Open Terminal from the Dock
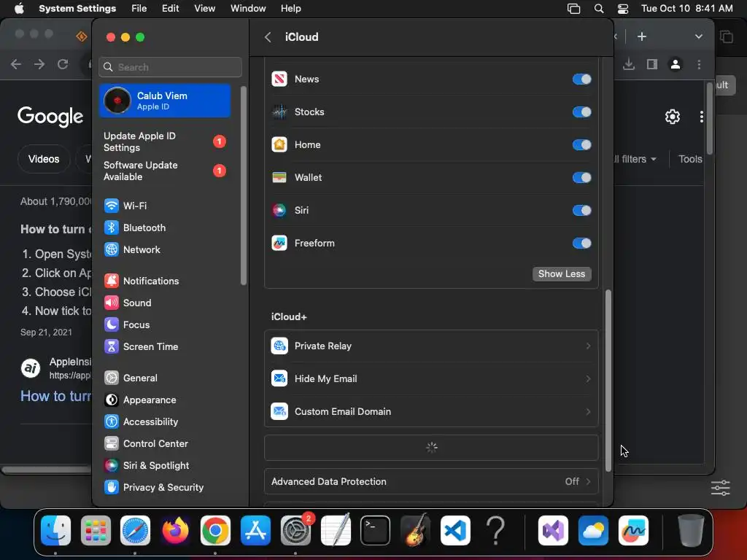The width and height of the screenshot is (747, 560). tap(375, 531)
